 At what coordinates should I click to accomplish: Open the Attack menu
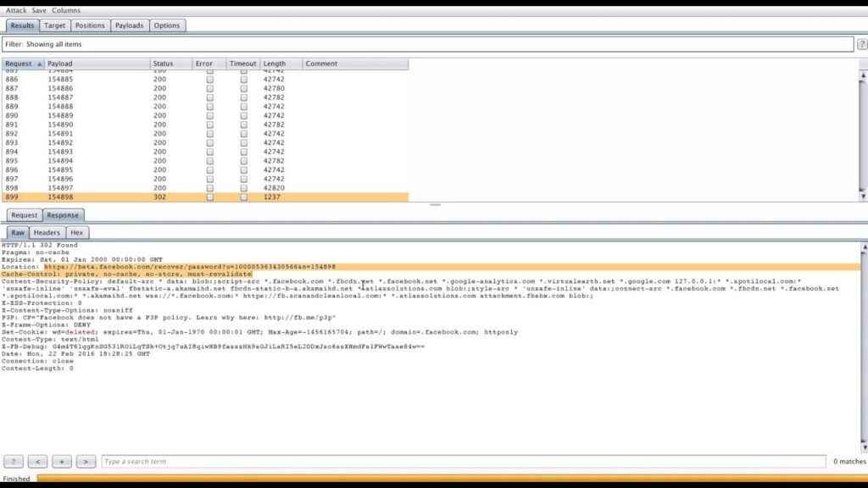point(16,11)
